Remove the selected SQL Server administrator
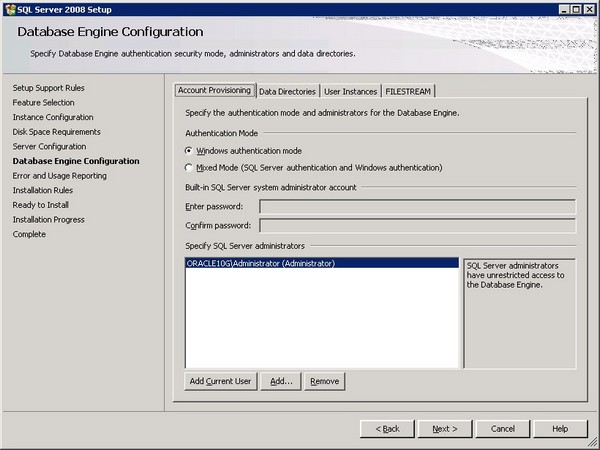The width and height of the screenshot is (600, 450). [x=324, y=381]
